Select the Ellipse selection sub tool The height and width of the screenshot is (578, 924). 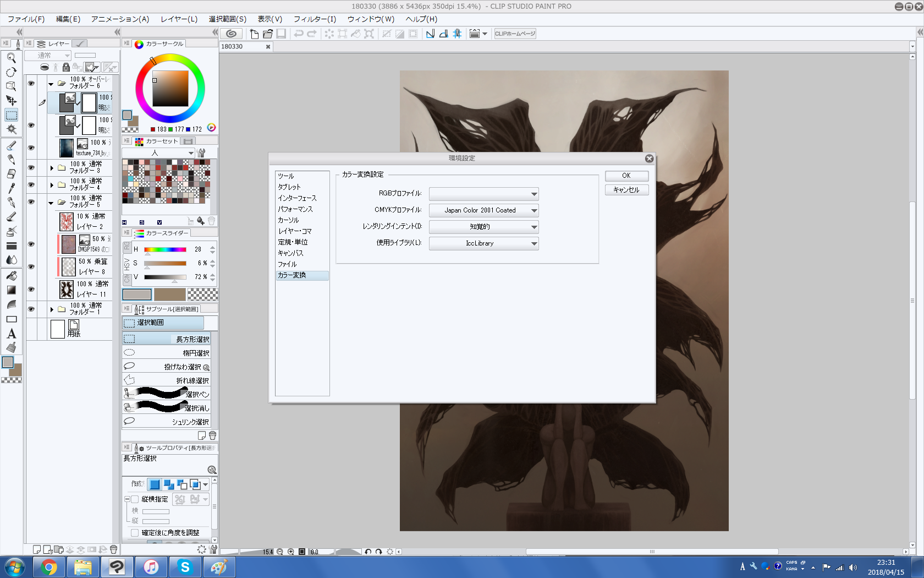[x=166, y=353]
